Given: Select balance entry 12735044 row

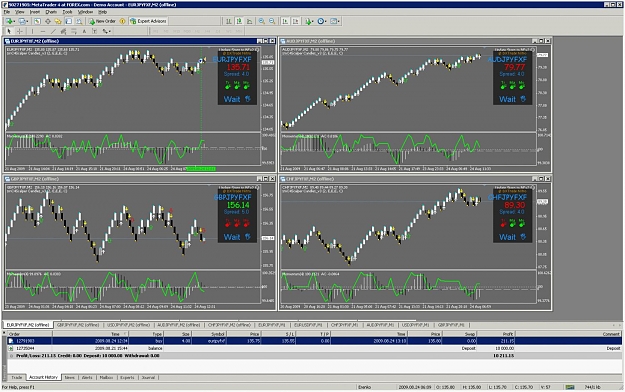Looking at the screenshot, I should [x=314, y=348].
